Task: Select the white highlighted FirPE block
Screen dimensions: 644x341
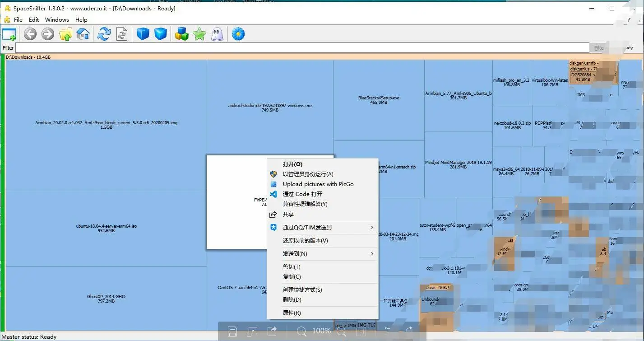Action: pyautogui.click(x=237, y=202)
